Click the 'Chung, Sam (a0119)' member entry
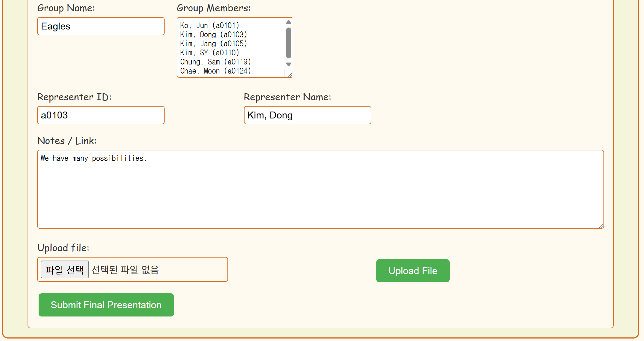The height and width of the screenshot is (341, 644). tap(215, 62)
